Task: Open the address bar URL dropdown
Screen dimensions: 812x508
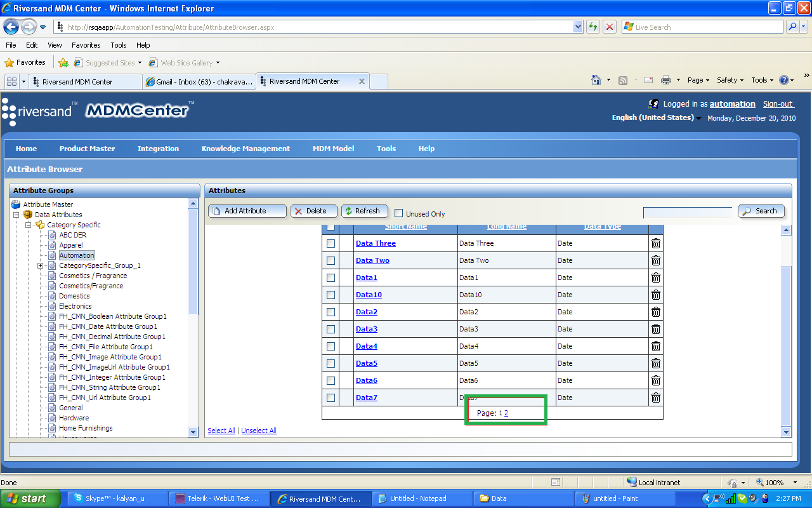Action: [578, 27]
